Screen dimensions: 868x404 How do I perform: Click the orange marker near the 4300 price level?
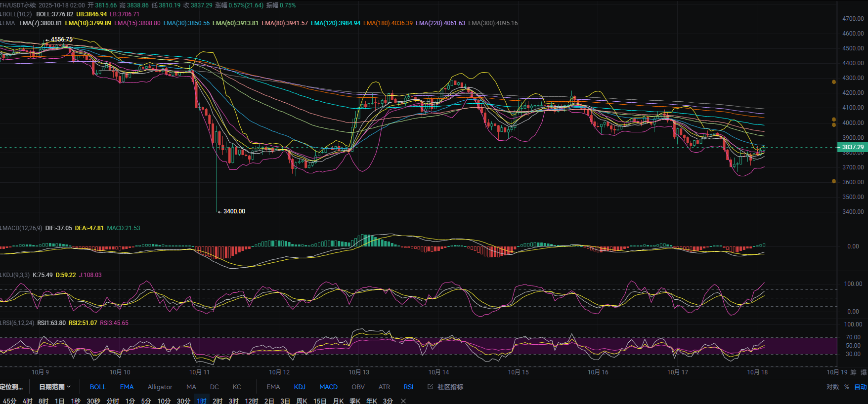pos(833,82)
